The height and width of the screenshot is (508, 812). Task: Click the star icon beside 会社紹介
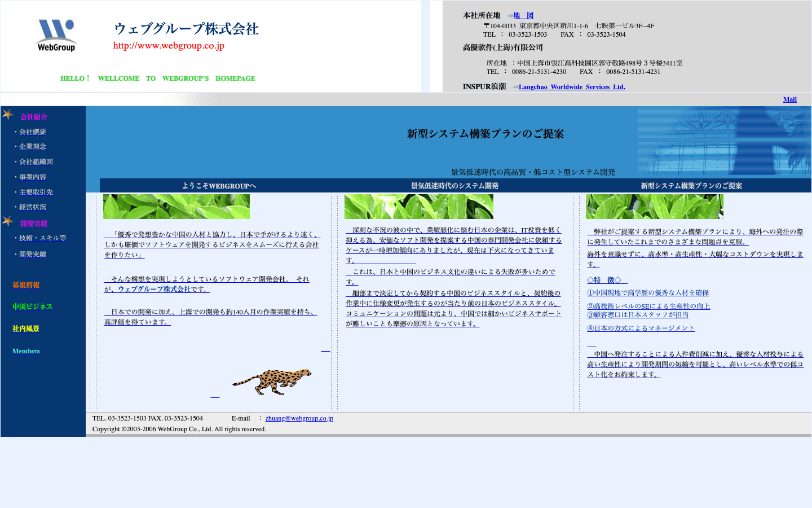coord(8,115)
